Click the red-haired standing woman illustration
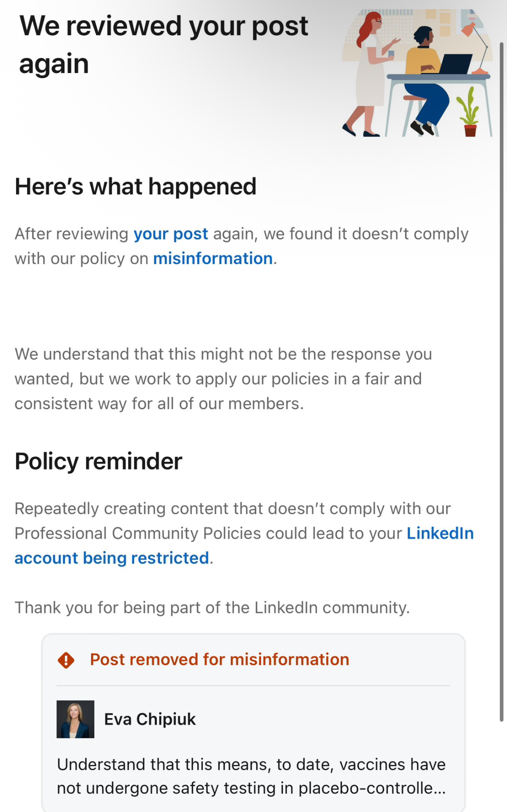This screenshot has height=812, width=507. [369, 73]
